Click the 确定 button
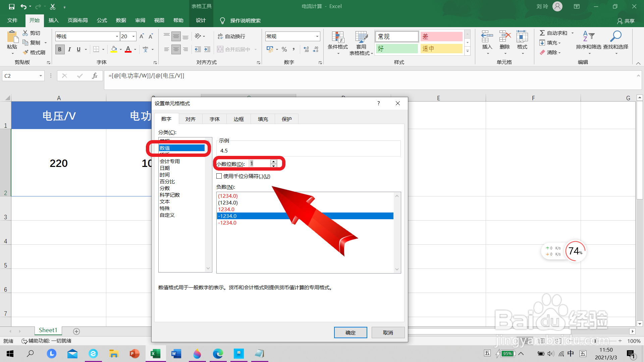This screenshot has height=362, width=644. pos(350,333)
